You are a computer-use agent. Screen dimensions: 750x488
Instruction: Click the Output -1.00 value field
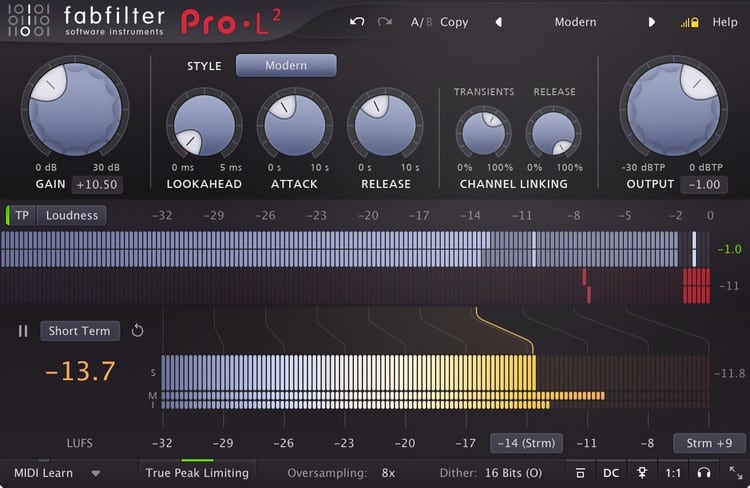704,185
